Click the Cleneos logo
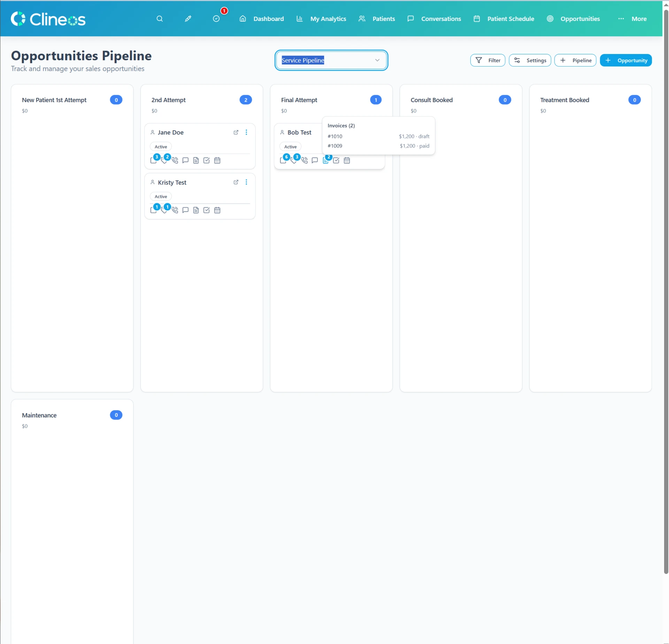Viewport: 669px width, 644px height. pos(48,19)
